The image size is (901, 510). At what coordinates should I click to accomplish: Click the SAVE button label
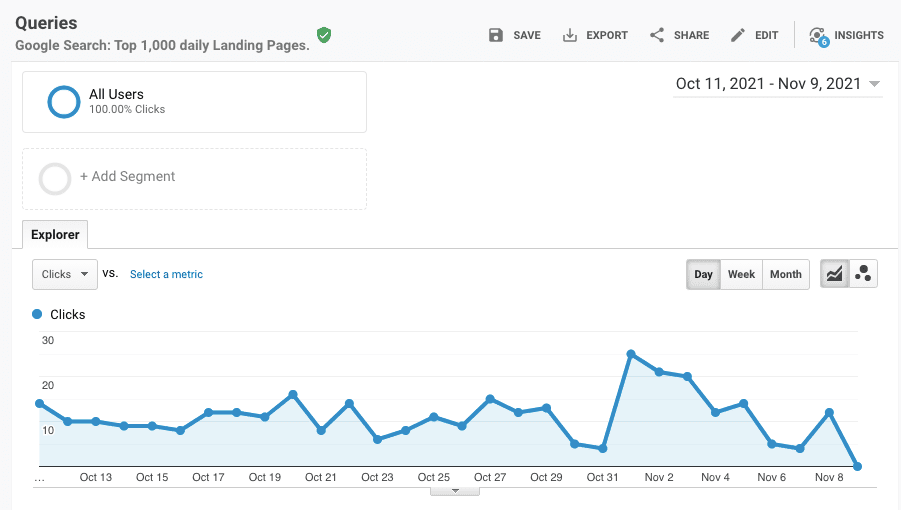(x=527, y=35)
